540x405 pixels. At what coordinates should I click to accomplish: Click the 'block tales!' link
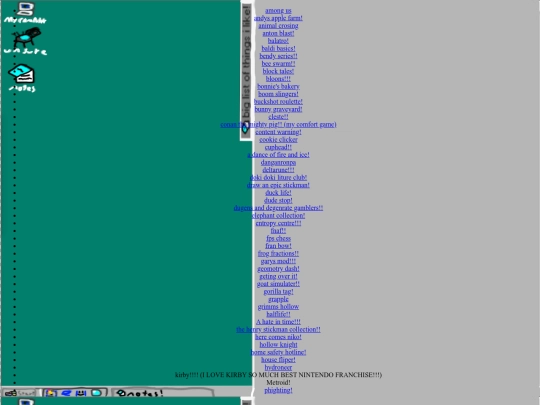click(x=278, y=71)
